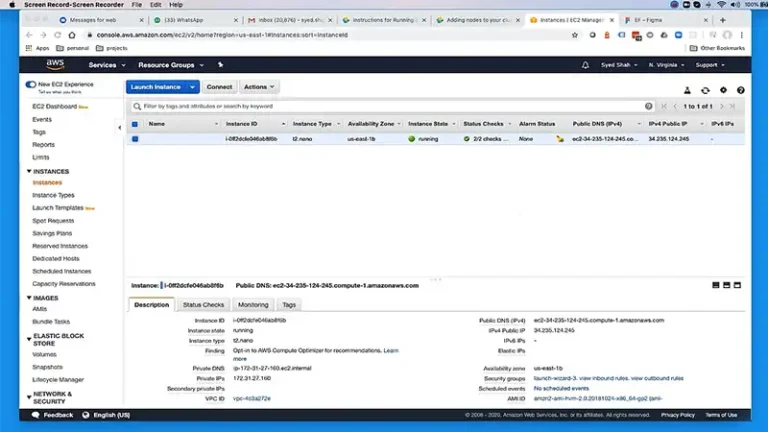The height and width of the screenshot is (432, 768).
Task: Go to next page of results
Action: tap(721, 106)
